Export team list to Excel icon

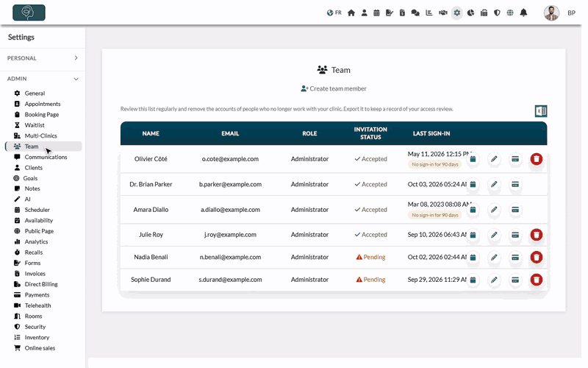[x=541, y=111]
